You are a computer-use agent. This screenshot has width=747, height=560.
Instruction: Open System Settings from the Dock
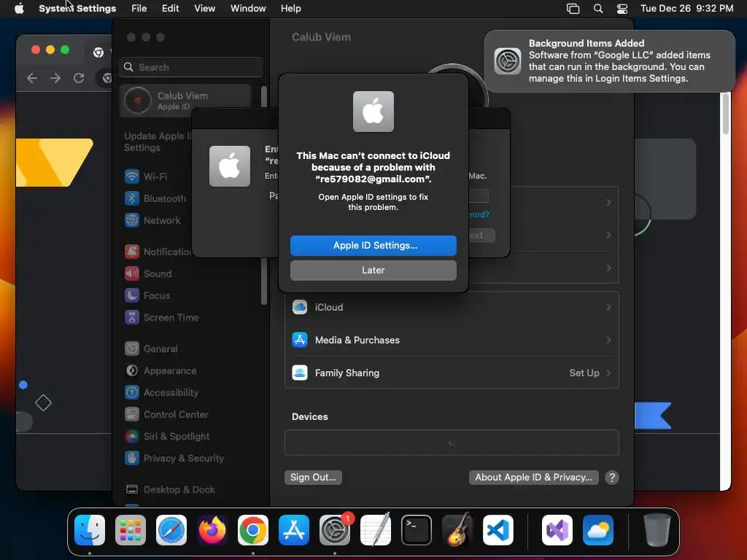pos(335,530)
